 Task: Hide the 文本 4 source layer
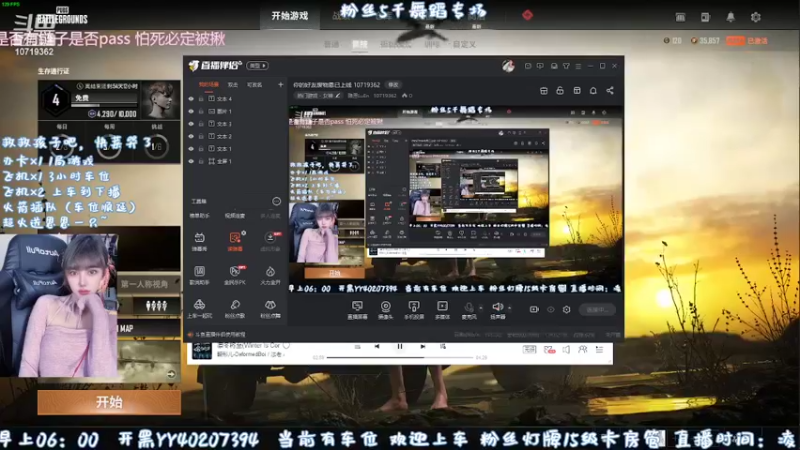coord(191,99)
